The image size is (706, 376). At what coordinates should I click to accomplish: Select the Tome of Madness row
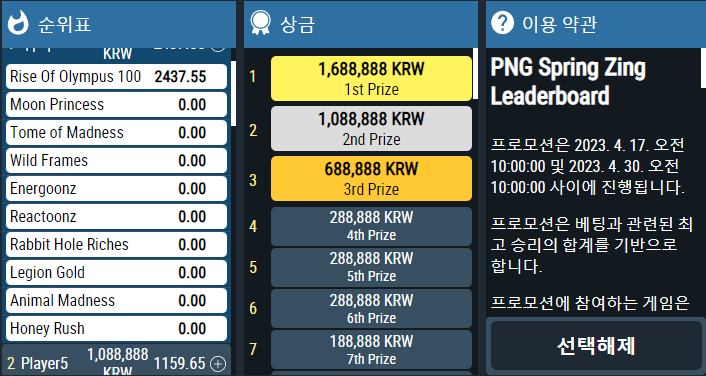click(x=116, y=132)
